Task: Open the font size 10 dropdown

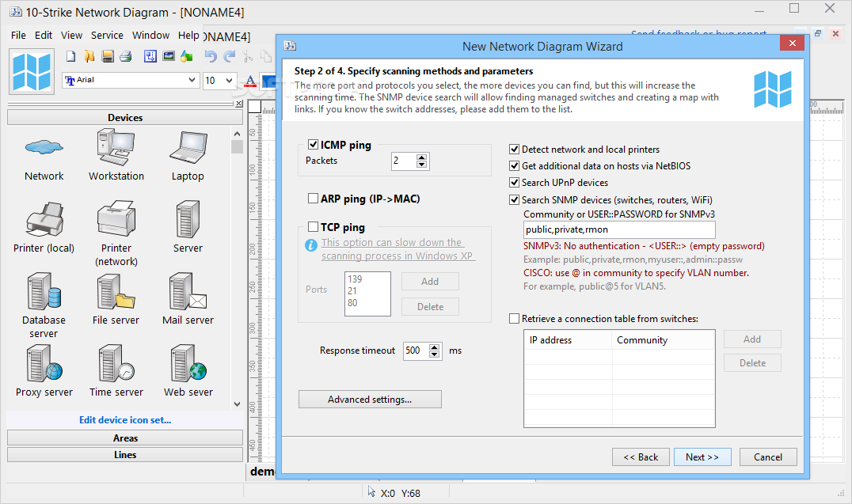Action: click(230, 81)
